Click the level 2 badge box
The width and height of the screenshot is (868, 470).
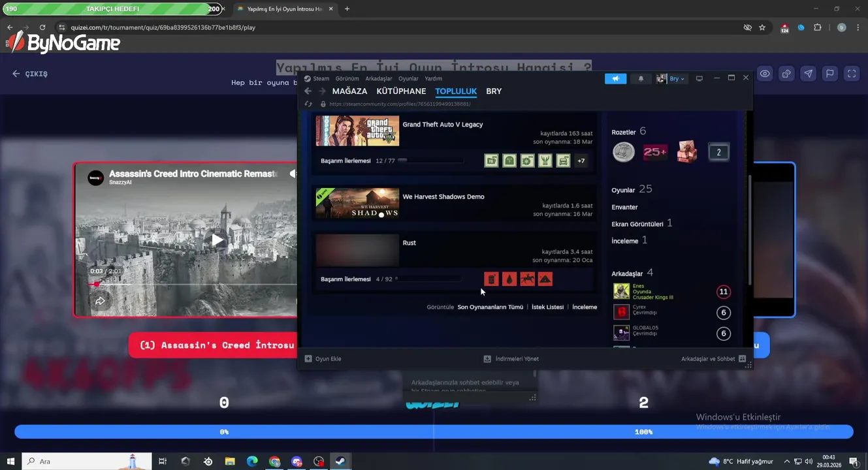pyautogui.click(x=718, y=152)
